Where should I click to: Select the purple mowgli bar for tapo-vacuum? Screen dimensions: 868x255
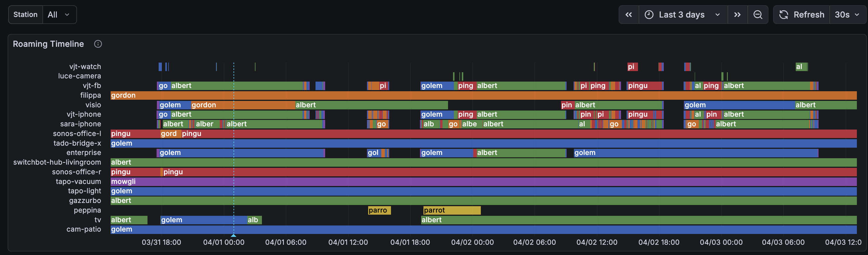(472, 182)
